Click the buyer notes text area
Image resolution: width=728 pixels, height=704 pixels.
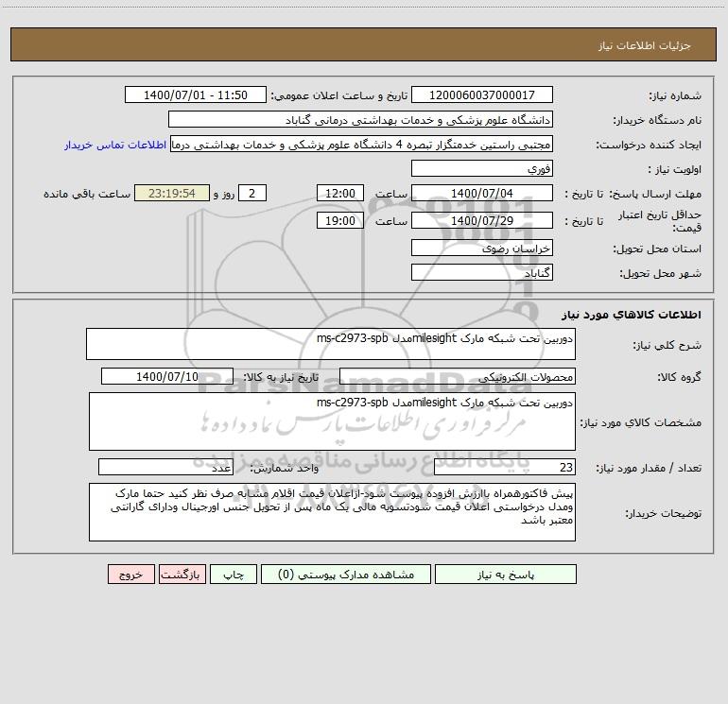(332, 512)
